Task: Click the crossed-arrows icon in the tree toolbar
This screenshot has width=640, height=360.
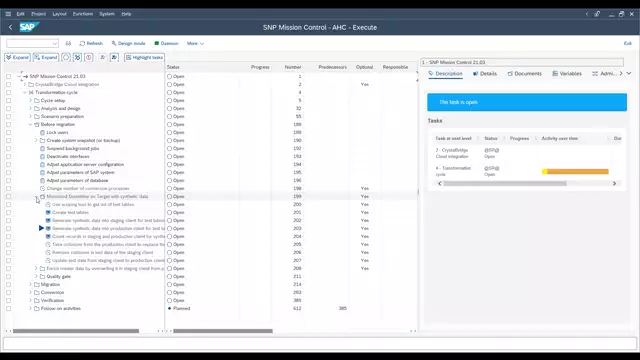Action: (x=78, y=58)
